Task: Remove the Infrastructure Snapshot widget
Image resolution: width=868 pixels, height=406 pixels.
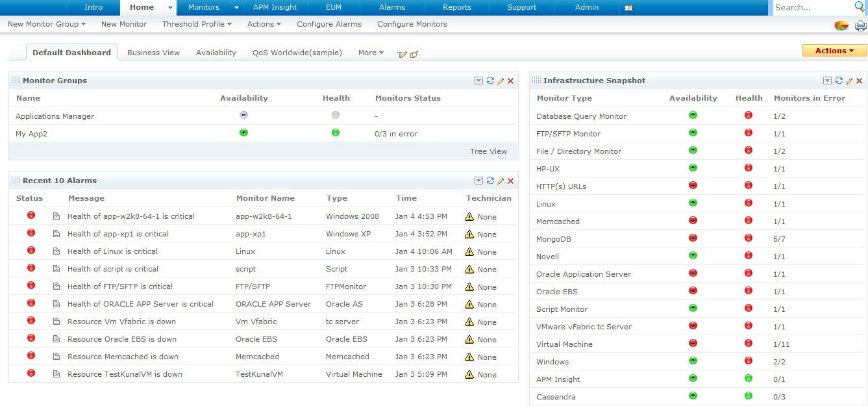Action: 859,81
